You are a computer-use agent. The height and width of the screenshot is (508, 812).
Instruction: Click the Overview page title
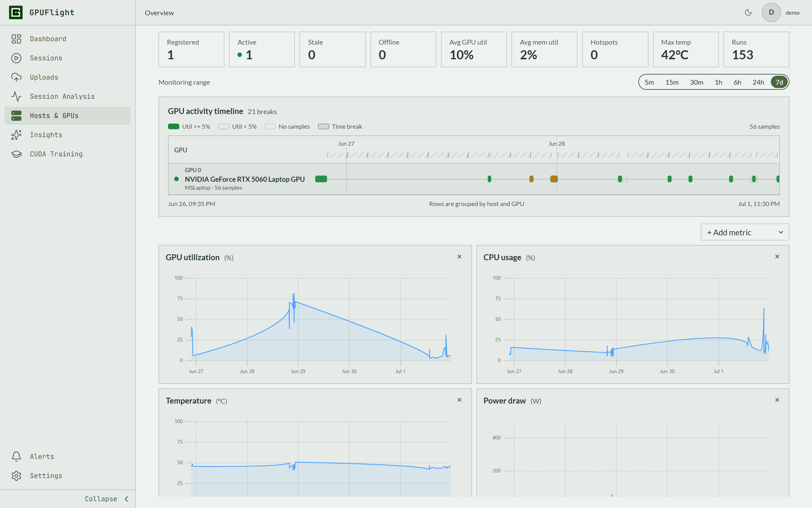pyautogui.click(x=159, y=13)
